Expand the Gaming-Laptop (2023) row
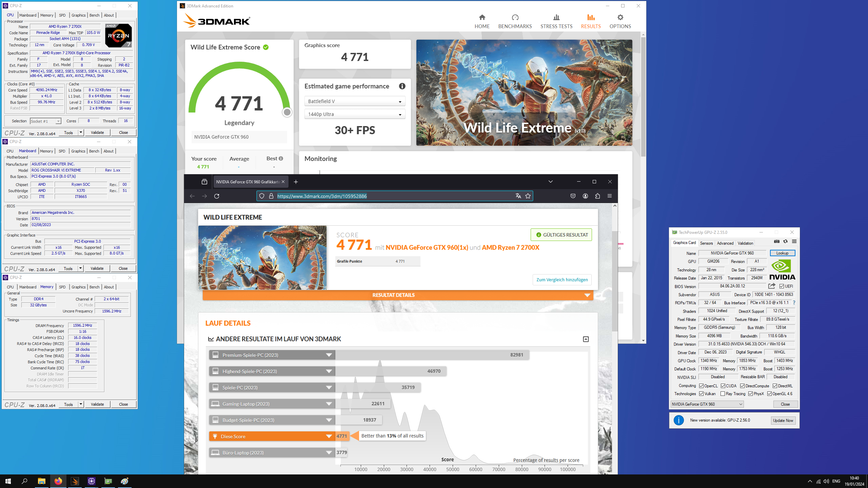 click(x=272, y=404)
